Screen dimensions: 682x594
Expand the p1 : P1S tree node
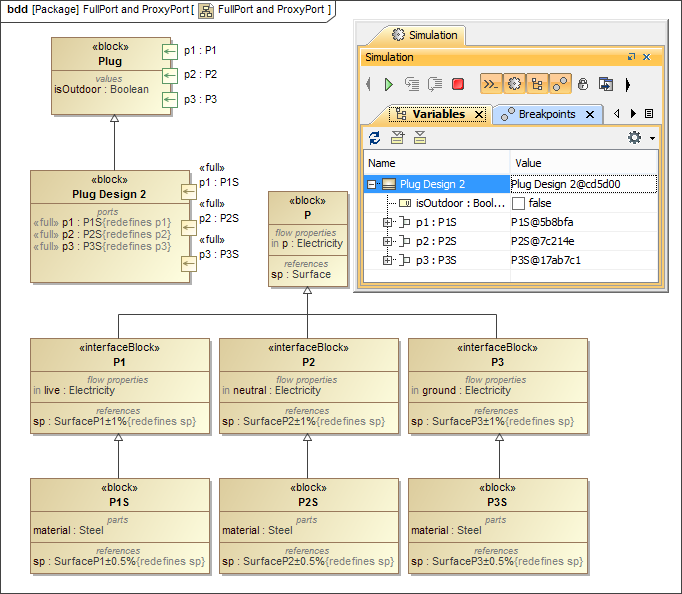tap(387, 222)
